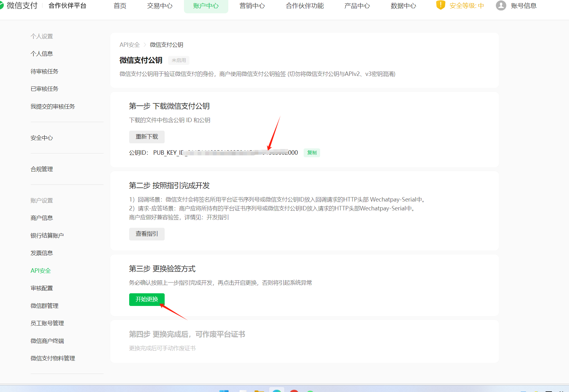
Task: Select 待审核任务 in the sidebar
Action: pos(44,72)
